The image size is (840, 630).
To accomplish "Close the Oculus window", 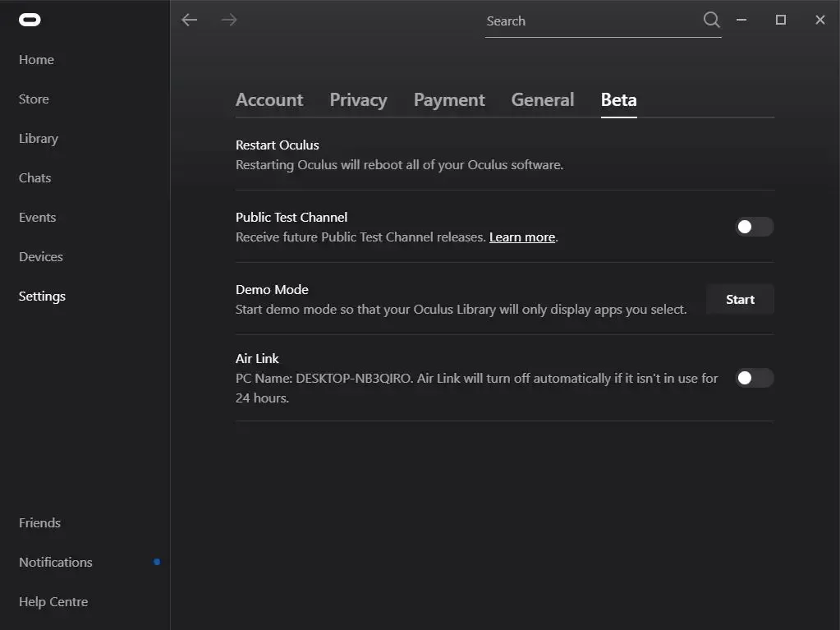I will (819, 20).
